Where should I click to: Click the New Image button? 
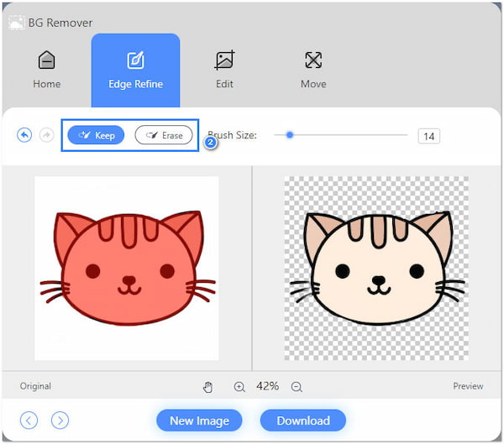coord(199,420)
